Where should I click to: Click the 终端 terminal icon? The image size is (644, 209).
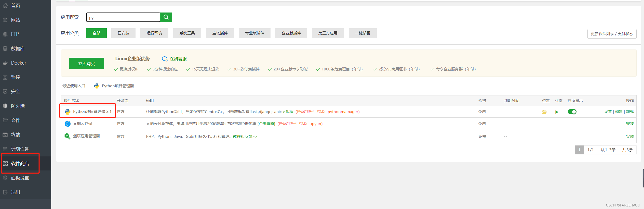(5, 134)
